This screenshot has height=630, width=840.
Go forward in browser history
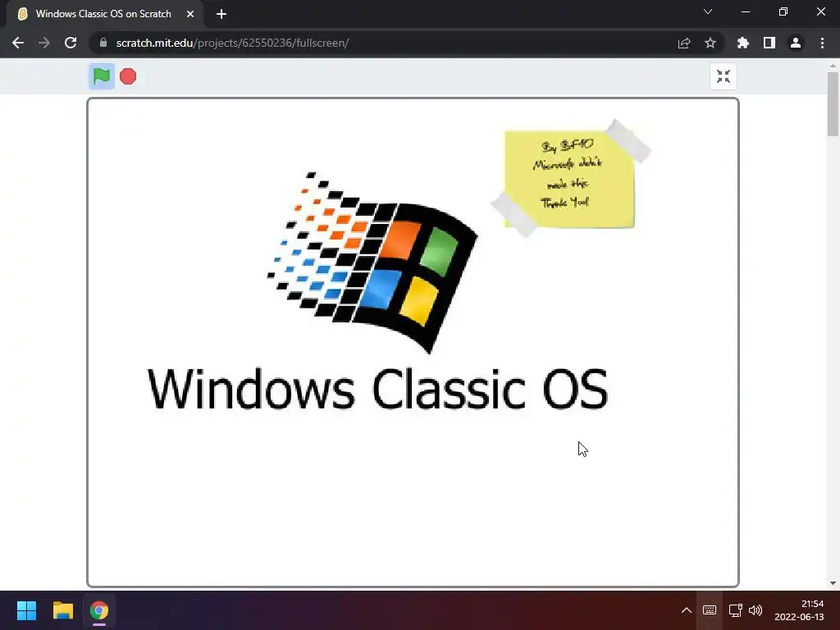click(44, 43)
